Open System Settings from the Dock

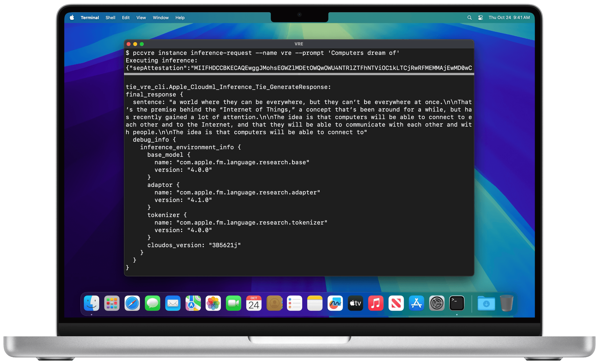click(437, 303)
